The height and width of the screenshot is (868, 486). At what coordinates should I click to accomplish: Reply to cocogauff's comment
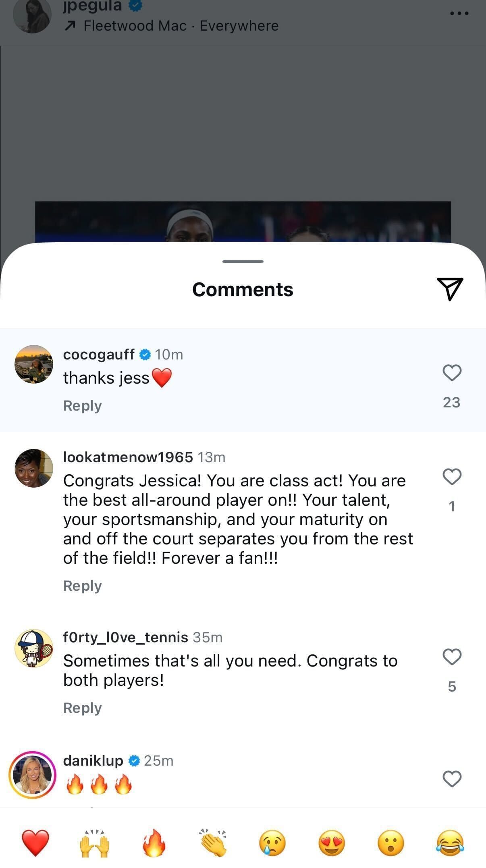82,405
